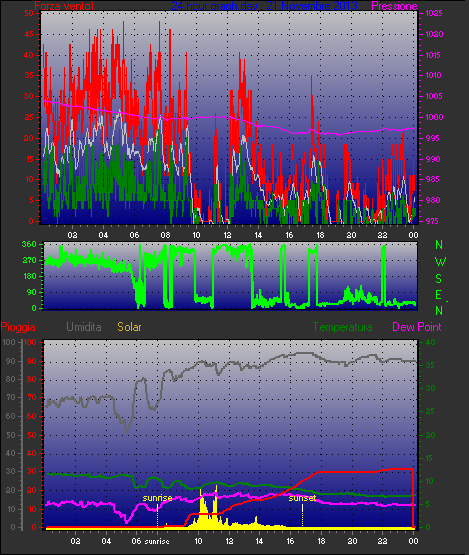Click the green 40 on temperature axis
469x555 pixels.
(x=430, y=342)
